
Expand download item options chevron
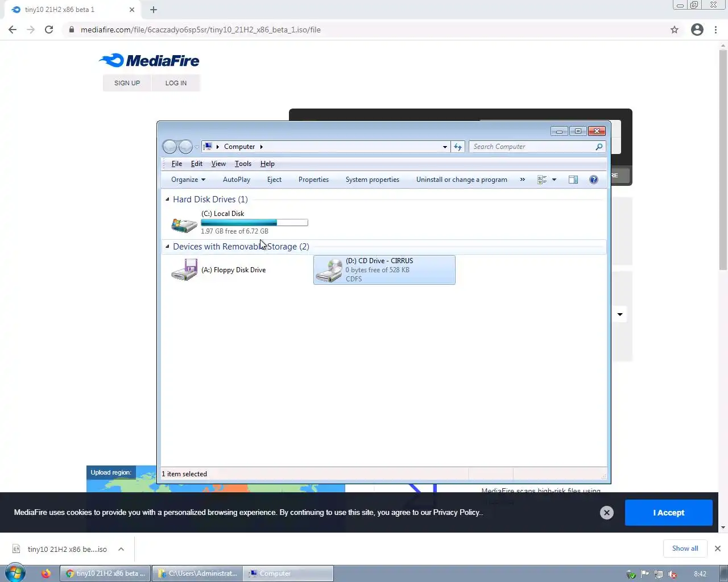121,549
